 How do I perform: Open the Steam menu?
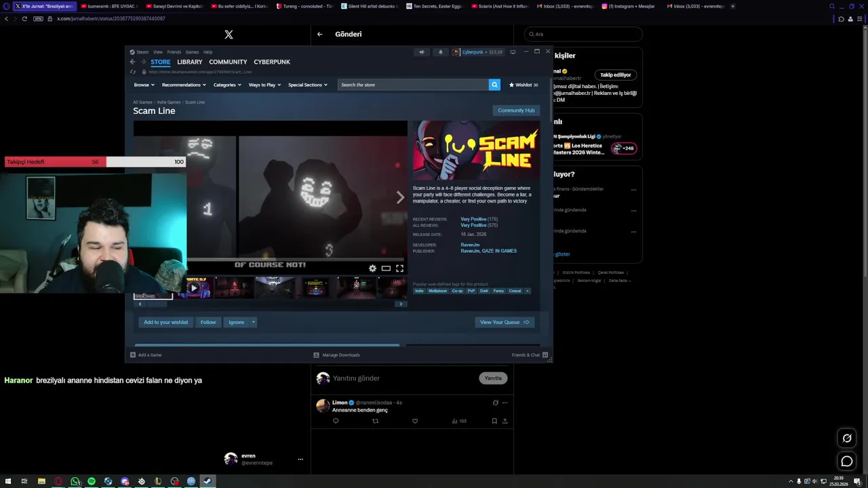pyautogui.click(x=142, y=52)
